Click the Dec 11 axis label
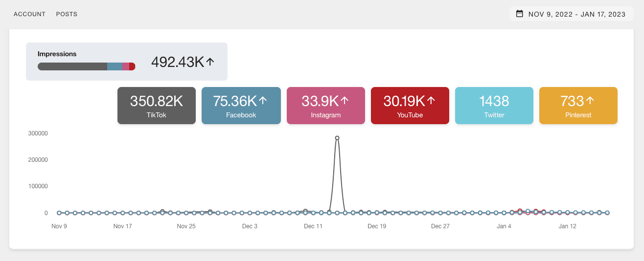 pyautogui.click(x=313, y=226)
